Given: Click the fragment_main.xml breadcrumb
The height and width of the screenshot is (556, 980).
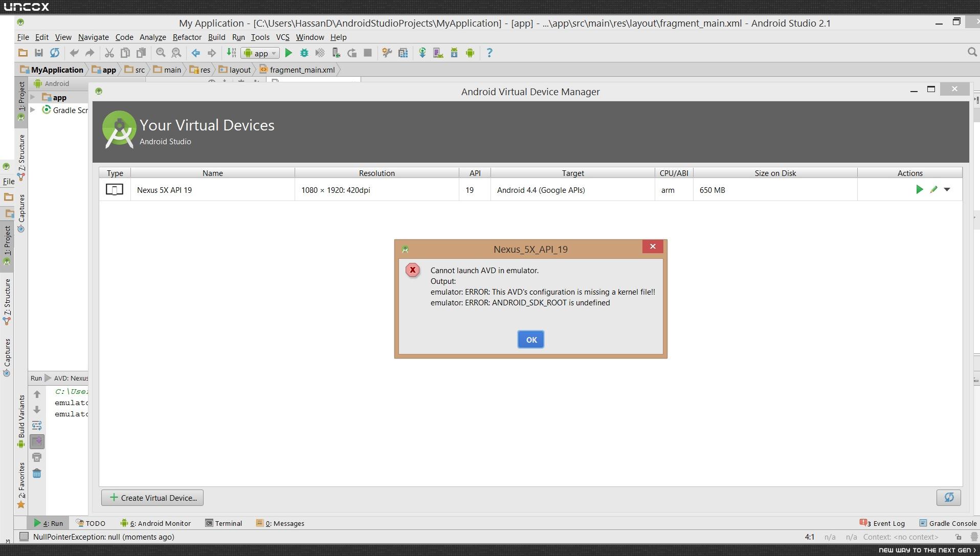Looking at the screenshot, I should (x=297, y=70).
